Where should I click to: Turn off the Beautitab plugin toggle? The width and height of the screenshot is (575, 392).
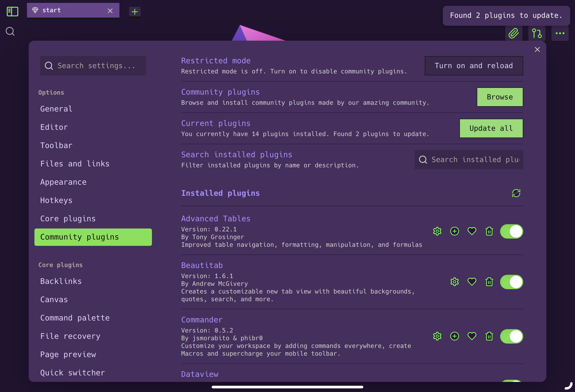(x=511, y=282)
